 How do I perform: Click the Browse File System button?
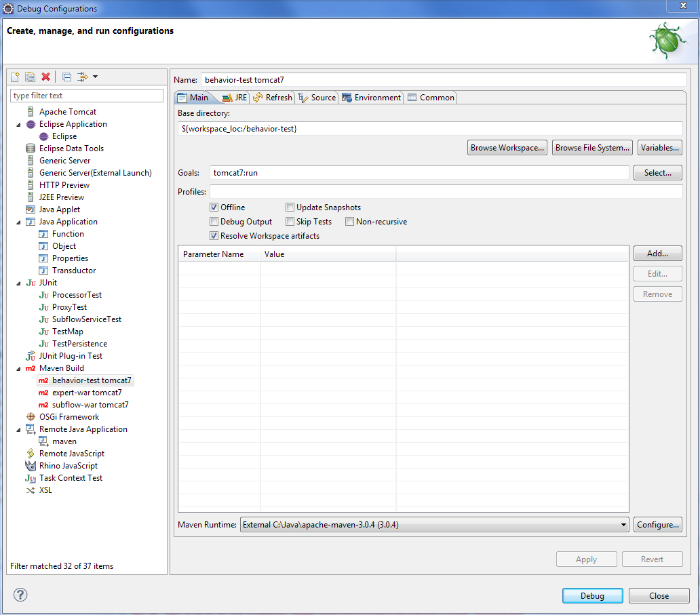pos(592,148)
